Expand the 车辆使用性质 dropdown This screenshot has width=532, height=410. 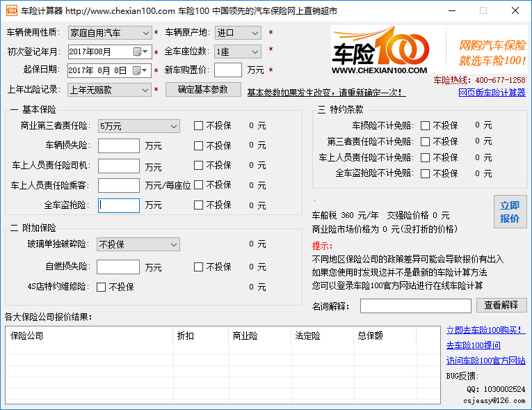(x=110, y=33)
